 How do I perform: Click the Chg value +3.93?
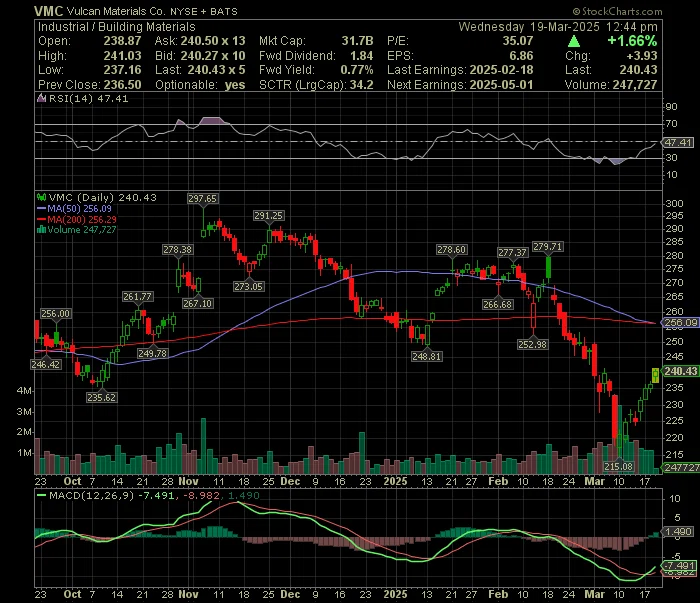pos(642,56)
